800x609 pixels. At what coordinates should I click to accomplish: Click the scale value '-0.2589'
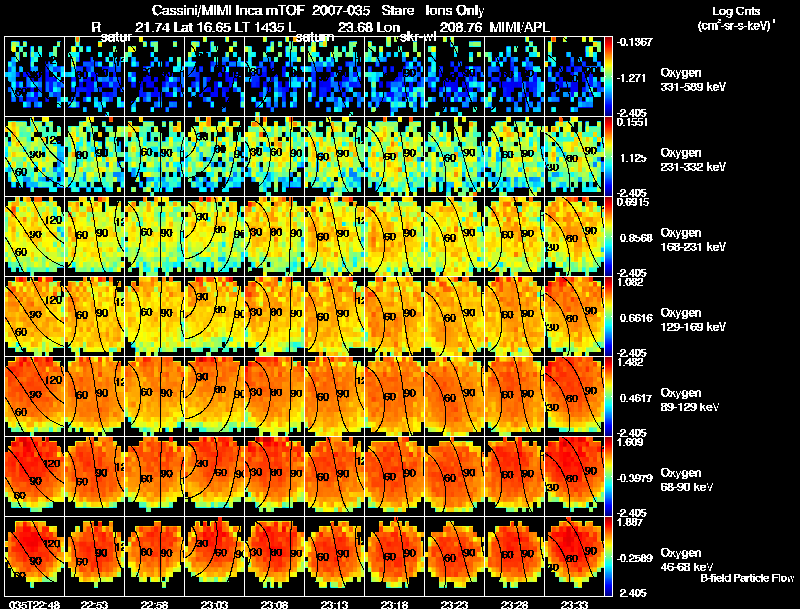[x=634, y=558]
